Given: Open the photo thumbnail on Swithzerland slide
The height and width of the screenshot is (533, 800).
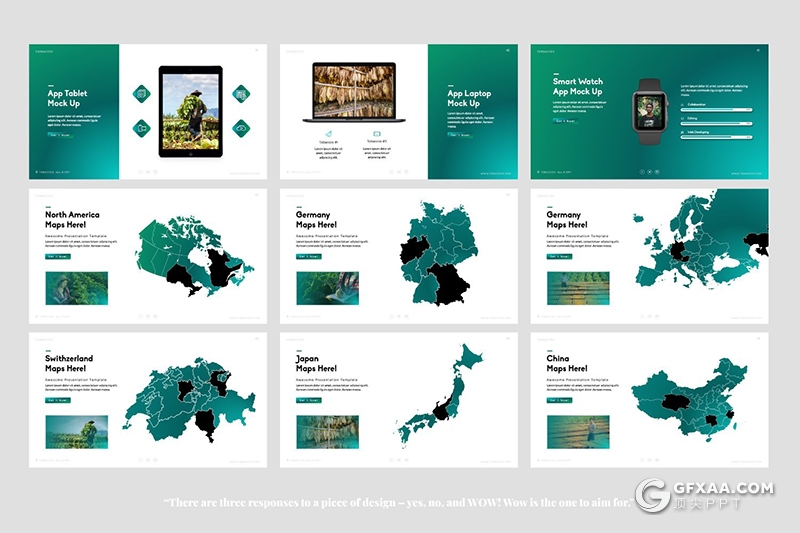Looking at the screenshot, I should 77,432.
